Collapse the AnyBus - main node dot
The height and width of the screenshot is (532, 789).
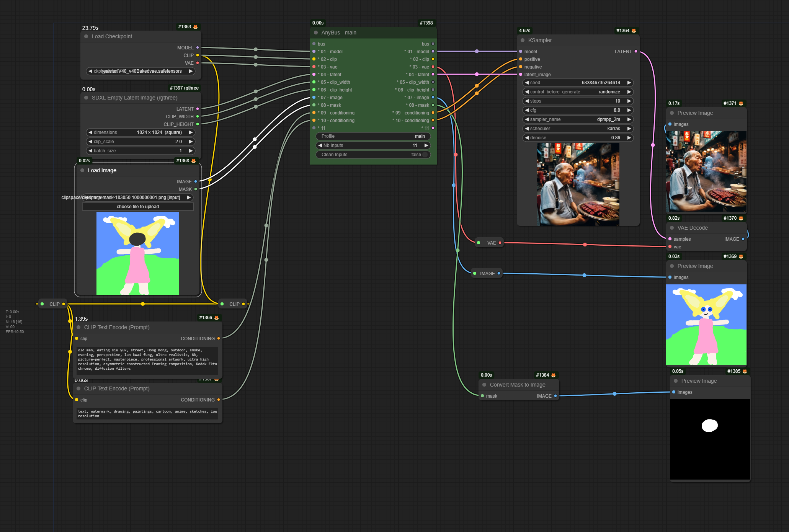(316, 33)
